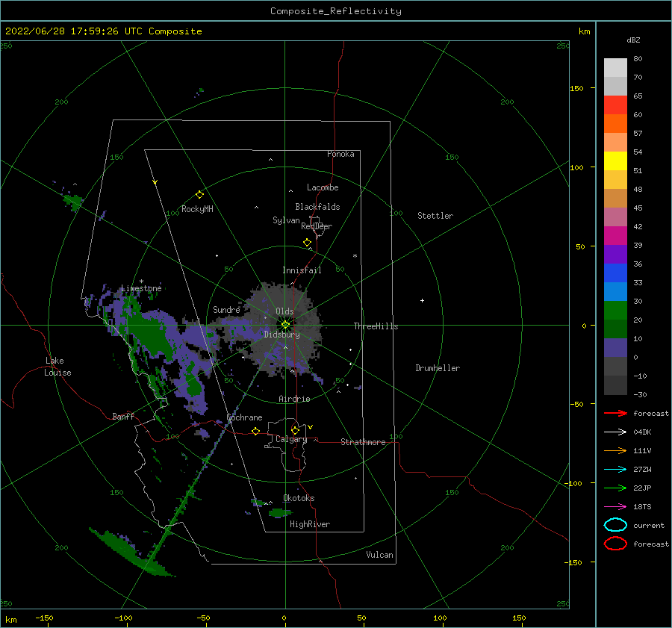Screen dimensions: 672x628
Task: Click the orange 111V arrow icon
Action: 615,450
